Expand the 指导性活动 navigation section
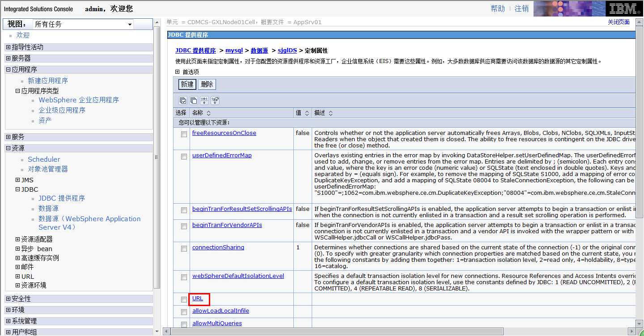 (8, 47)
